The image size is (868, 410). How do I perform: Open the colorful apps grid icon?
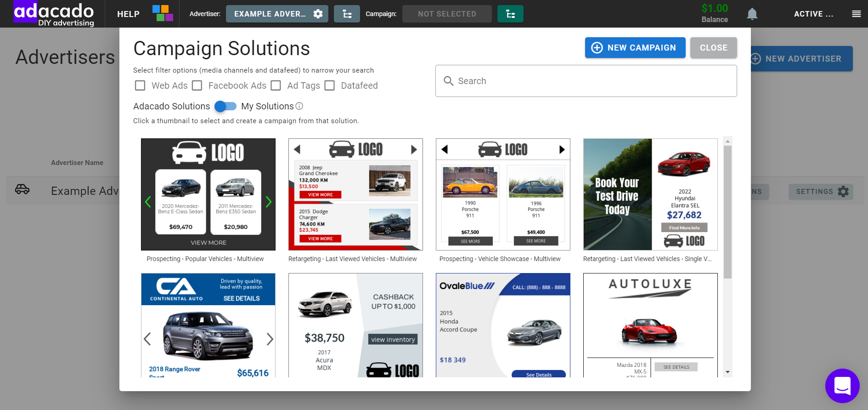point(163,14)
